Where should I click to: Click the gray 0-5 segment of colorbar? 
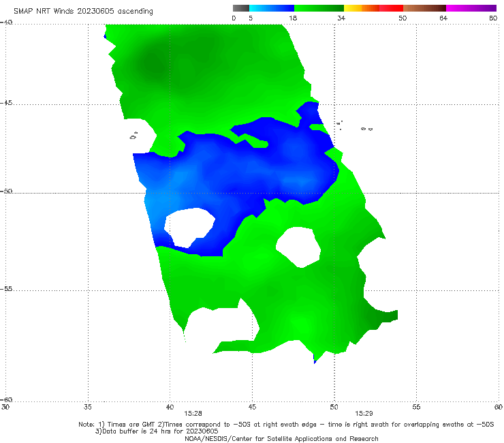pyautogui.click(x=241, y=8)
